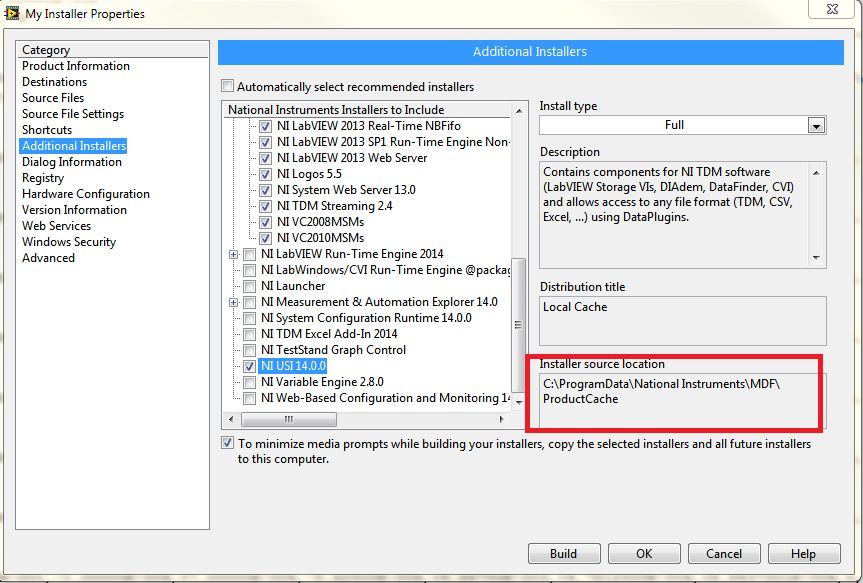Check NI Variable Engine 2.8.0
Screen dimensions: 863x583
249,382
